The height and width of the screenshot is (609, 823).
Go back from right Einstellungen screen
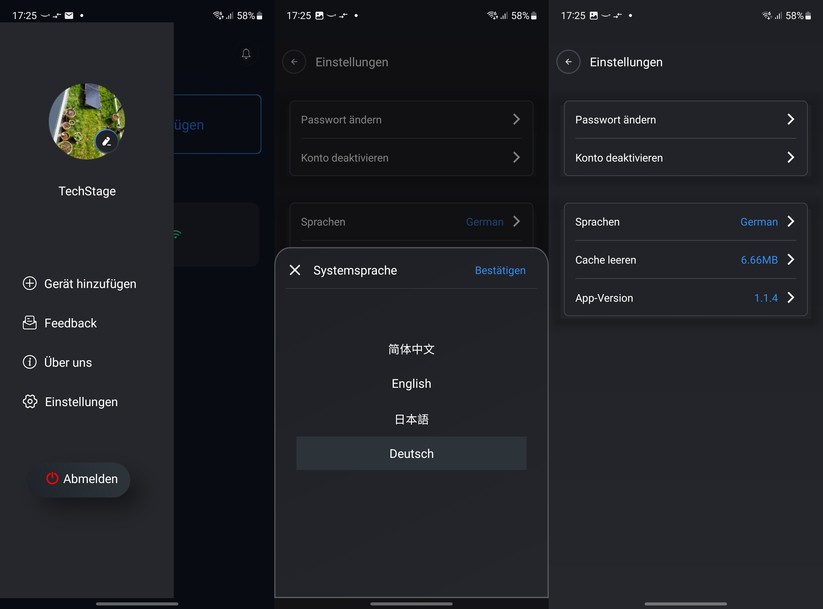click(568, 62)
